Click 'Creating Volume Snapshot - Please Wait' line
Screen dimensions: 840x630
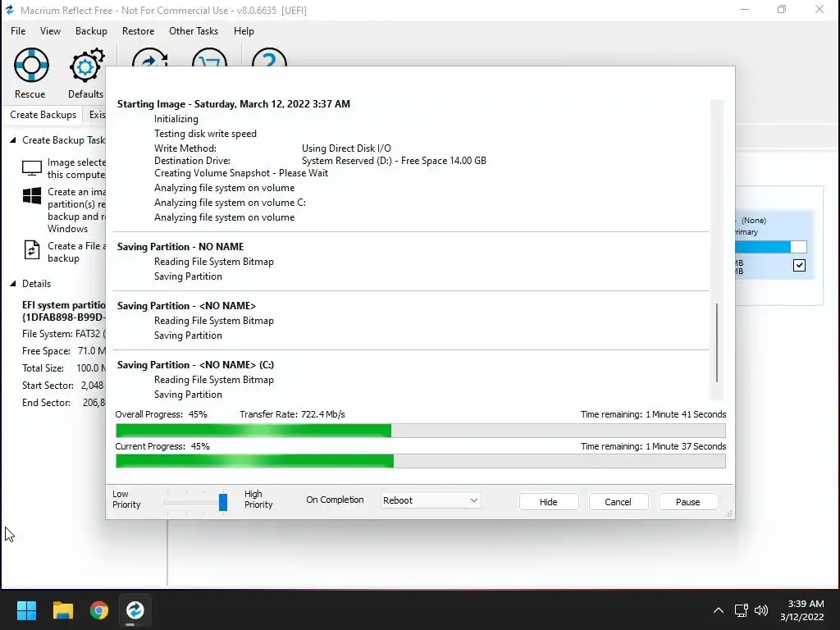(241, 173)
